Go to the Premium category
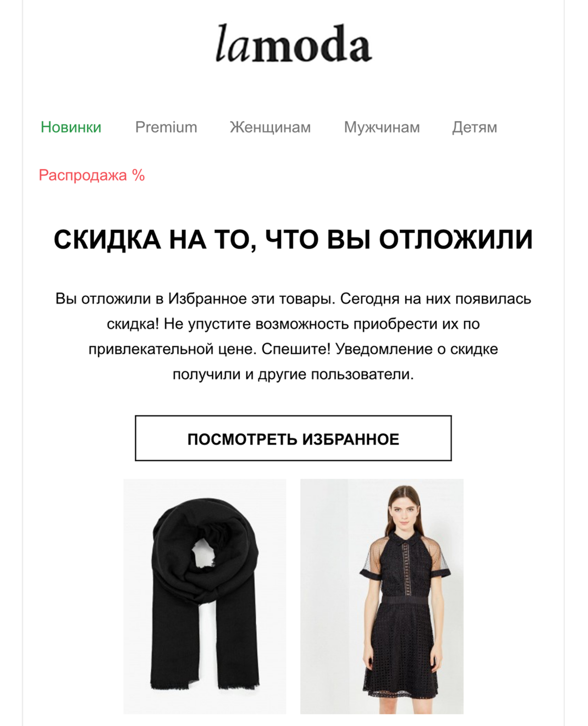 (x=166, y=127)
